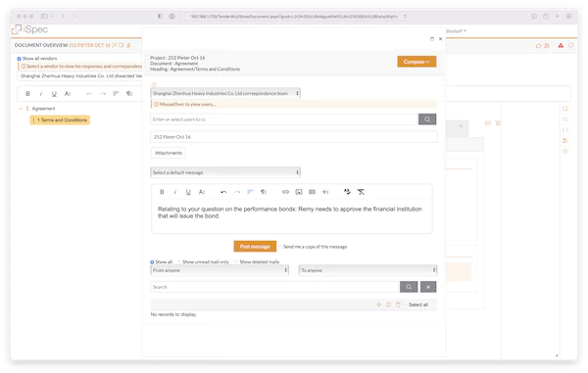This screenshot has height=373, width=588.
Task: Open the Shanghai Zhenhua vendor selector
Action: (79, 76)
